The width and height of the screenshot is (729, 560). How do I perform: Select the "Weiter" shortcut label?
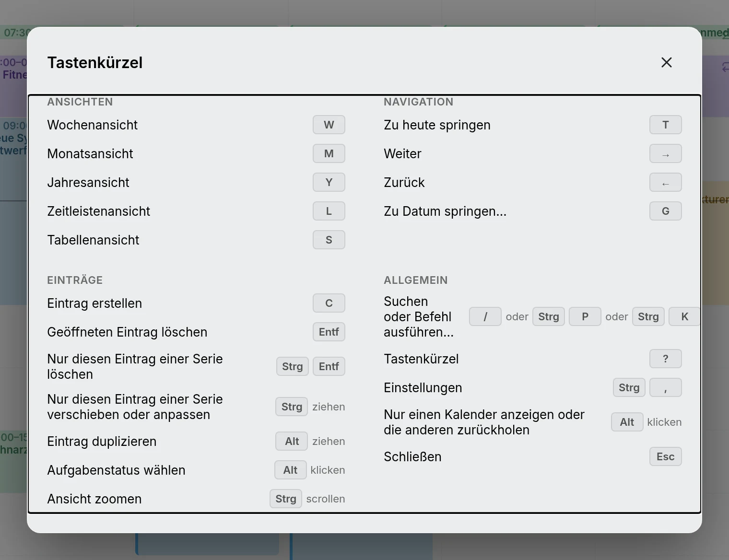coord(403,154)
